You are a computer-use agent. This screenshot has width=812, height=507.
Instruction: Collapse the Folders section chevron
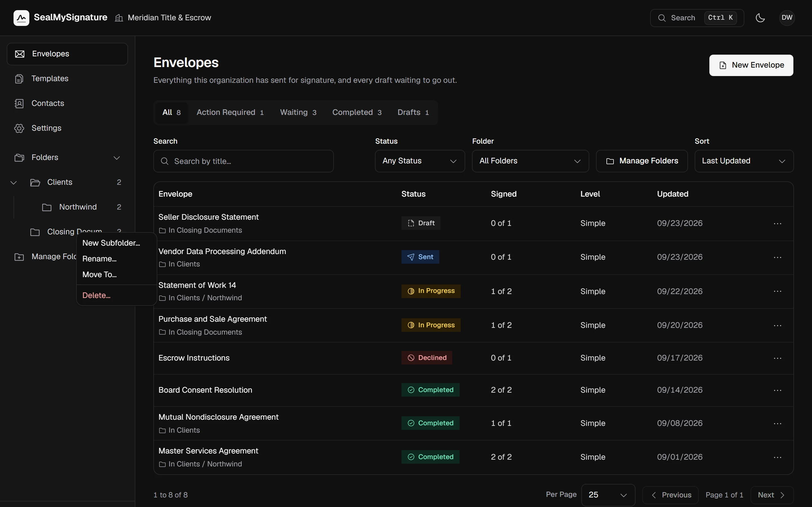(117, 158)
